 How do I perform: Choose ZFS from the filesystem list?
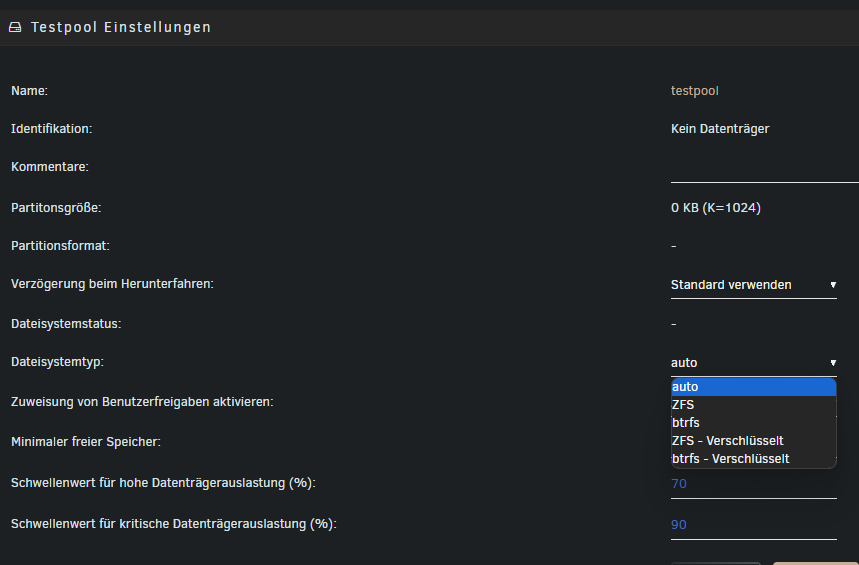(x=753, y=405)
